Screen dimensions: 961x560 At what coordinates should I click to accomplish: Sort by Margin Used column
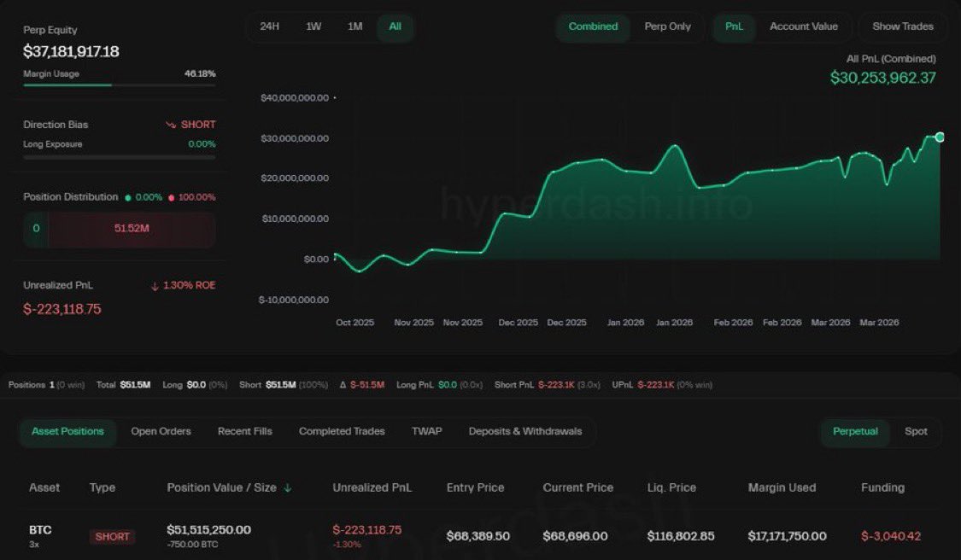[x=782, y=487]
